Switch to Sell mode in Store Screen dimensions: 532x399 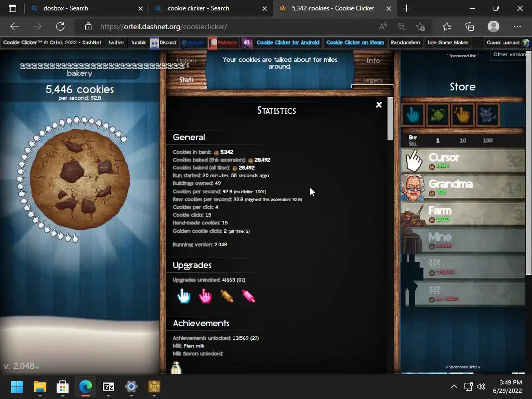pyautogui.click(x=413, y=143)
